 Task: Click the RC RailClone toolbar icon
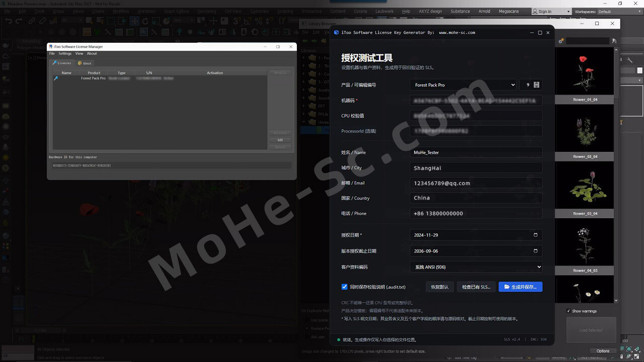(144, 32)
